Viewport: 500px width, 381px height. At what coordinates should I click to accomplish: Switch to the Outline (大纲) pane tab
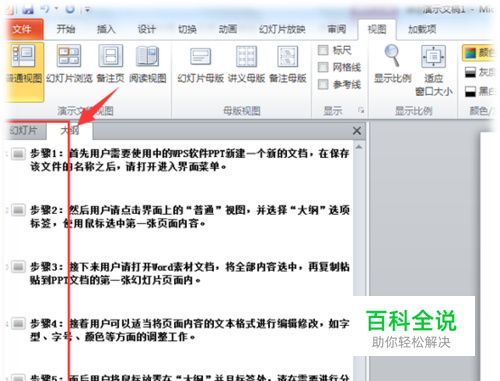pyautogui.click(x=70, y=130)
